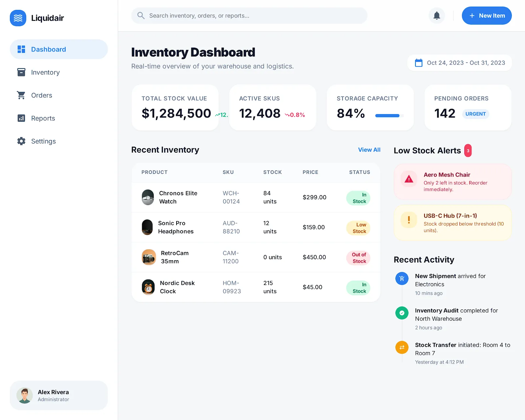Click the 215 units stock cell
525x420 pixels.
(x=270, y=287)
